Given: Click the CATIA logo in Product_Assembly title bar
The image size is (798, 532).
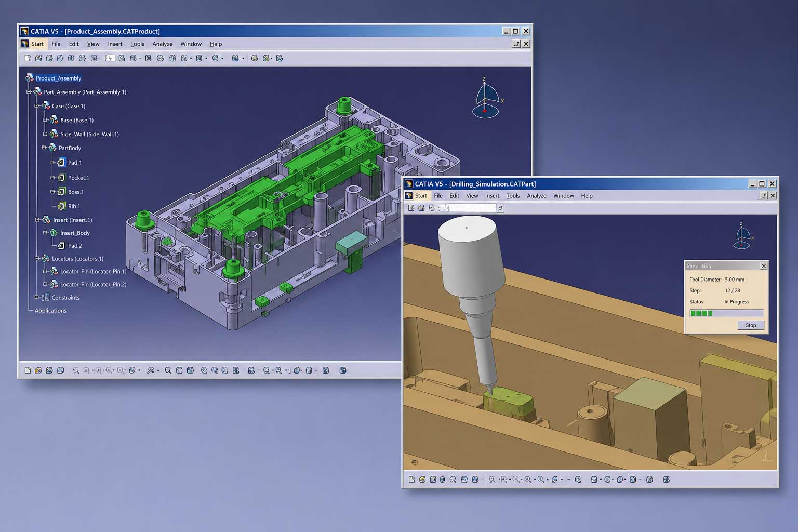Looking at the screenshot, I should tap(24, 31).
